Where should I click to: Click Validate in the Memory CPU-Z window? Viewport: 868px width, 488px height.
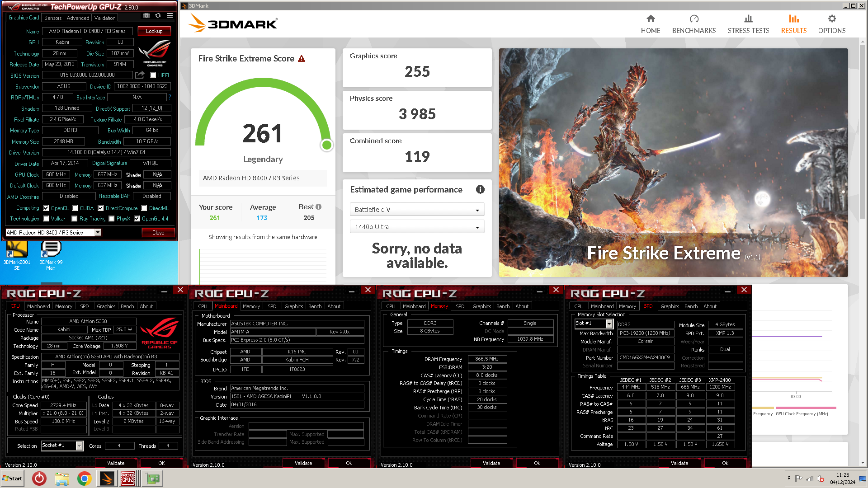(491, 463)
